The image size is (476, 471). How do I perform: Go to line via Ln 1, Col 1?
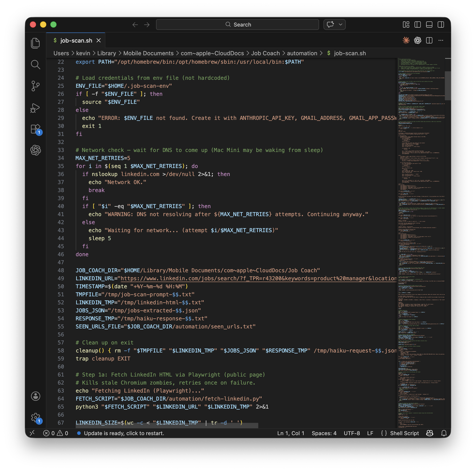[290, 433]
